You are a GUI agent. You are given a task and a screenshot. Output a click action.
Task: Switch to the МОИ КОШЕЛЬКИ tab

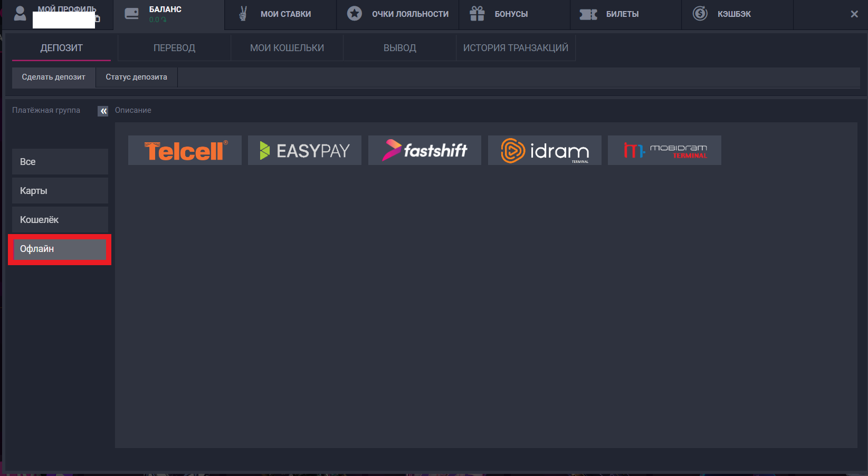coord(287,48)
